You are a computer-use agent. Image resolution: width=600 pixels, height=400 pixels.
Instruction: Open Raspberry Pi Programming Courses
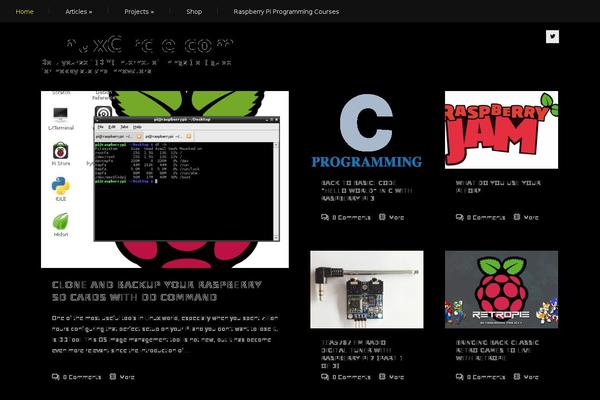point(286,11)
